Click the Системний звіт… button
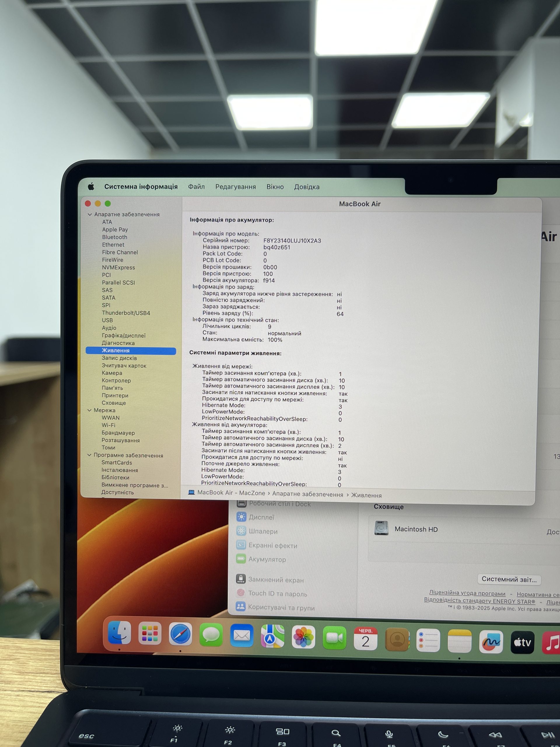This screenshot has height=747, width=560. 509,579
